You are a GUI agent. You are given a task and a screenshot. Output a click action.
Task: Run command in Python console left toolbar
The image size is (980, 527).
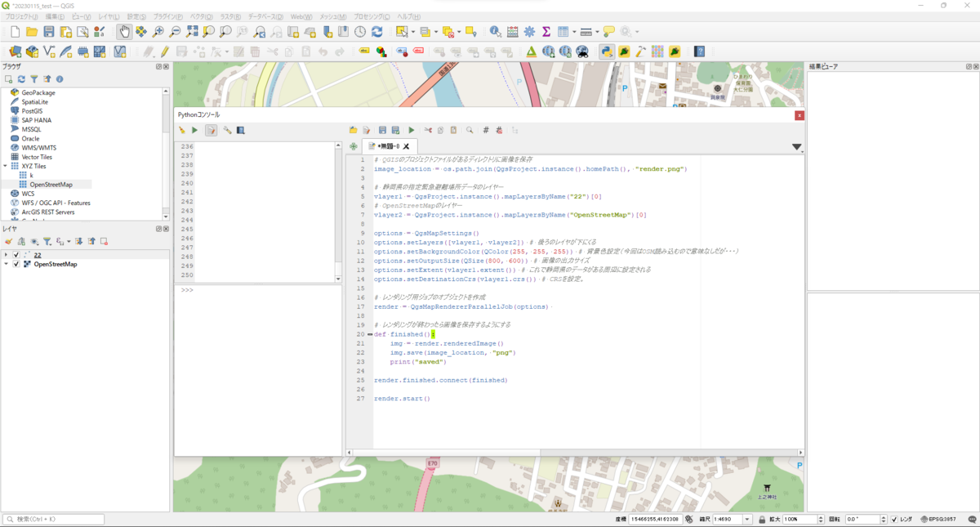(x=194, y=130)
